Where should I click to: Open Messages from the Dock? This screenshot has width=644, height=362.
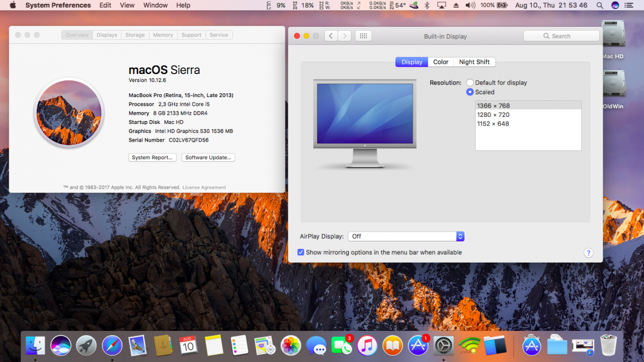click(x=316, y=345)
